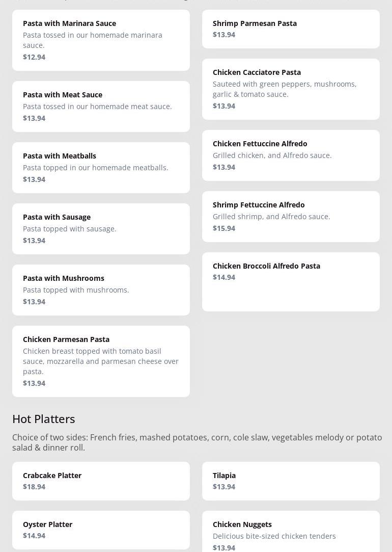Select Chicken Broccoli Alfredo Pasta card
This screenshot has height=552, width=392.
pos(291,281)
